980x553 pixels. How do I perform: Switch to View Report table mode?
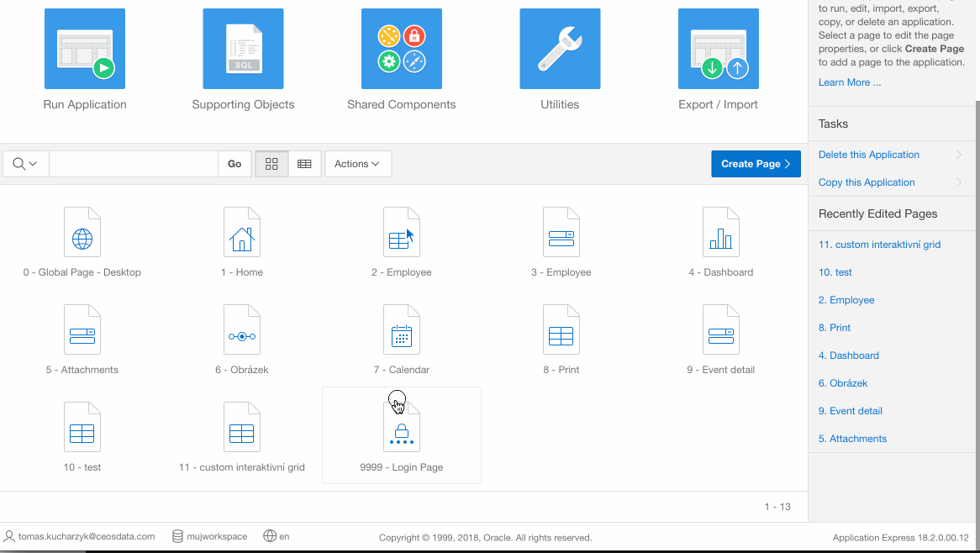click(x=304, y=164)
